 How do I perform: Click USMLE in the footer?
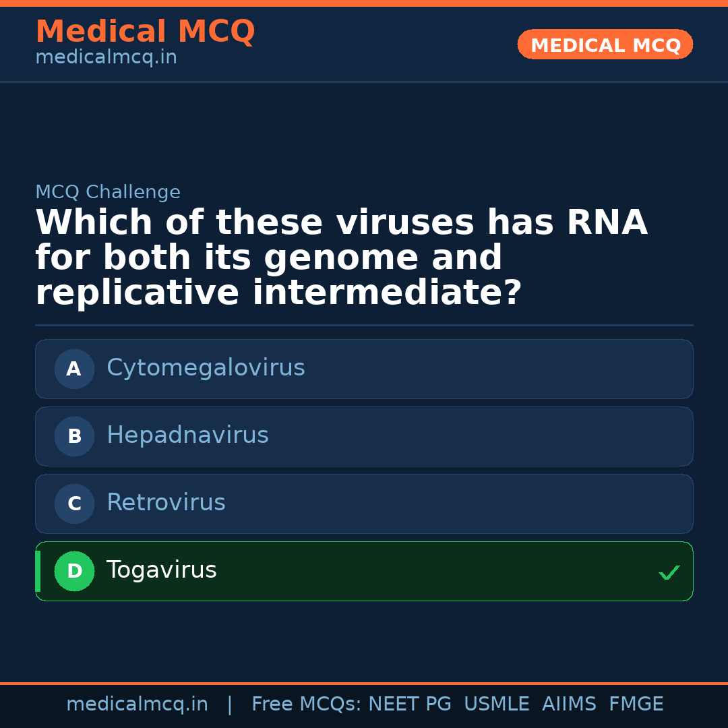click(496, 704)
